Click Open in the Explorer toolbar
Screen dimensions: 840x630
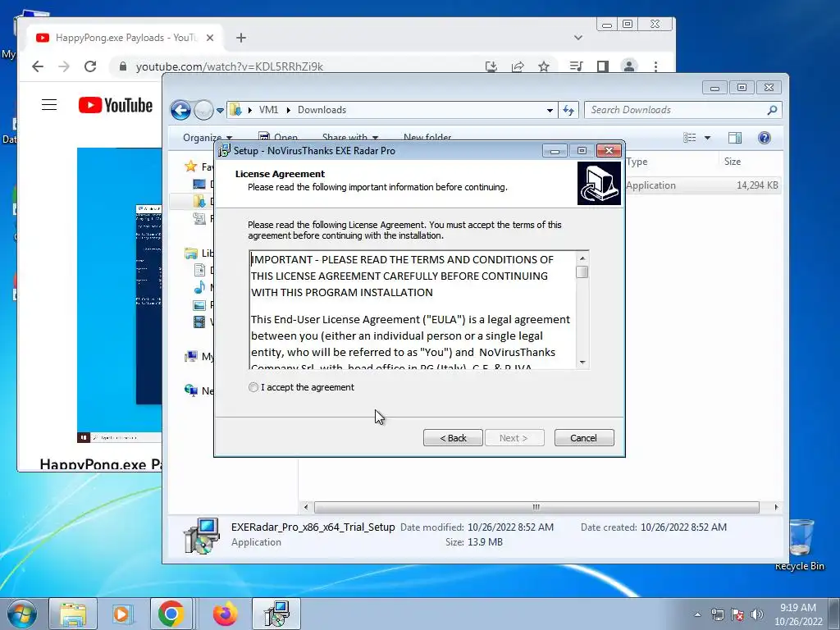tap(278, 137)
